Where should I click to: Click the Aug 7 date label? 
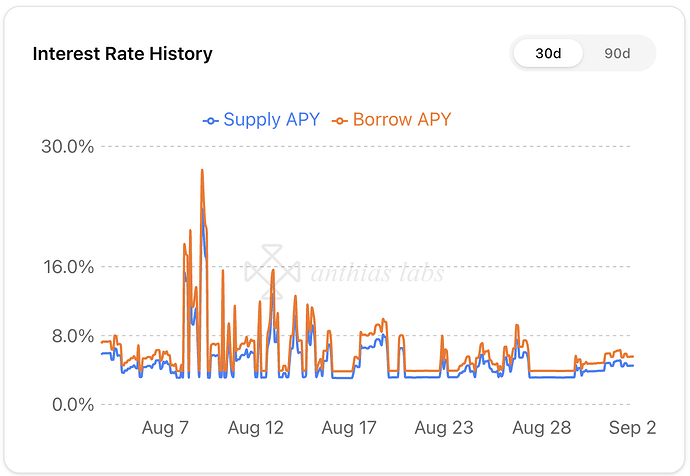(166, 428)
